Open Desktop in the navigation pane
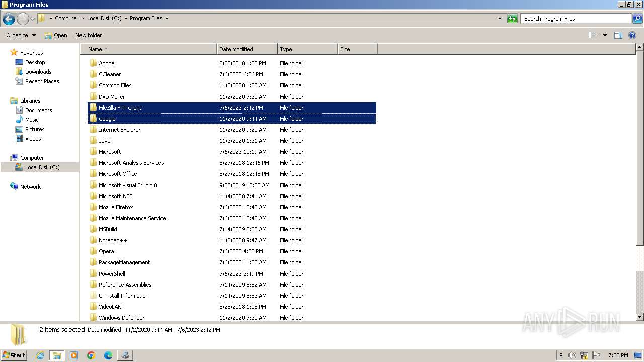Viewport: 644px width, 362px height. (35, 62)
